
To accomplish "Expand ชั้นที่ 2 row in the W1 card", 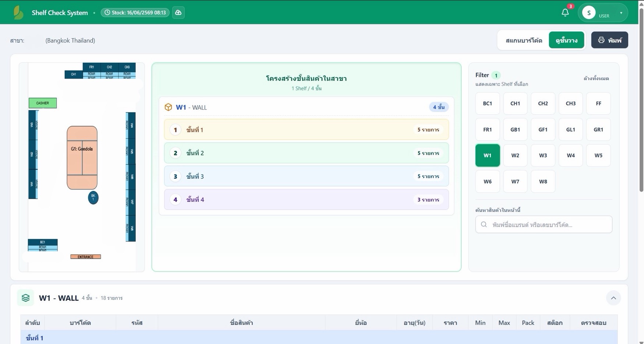I will [x=306, y=153].
